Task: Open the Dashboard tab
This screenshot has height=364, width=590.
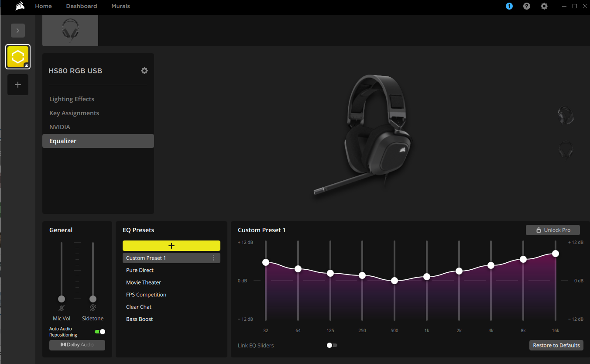Action: 82,6
